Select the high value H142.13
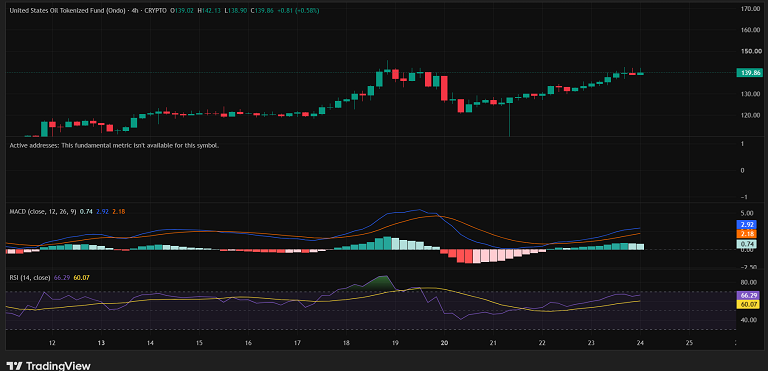 pos(210,10)
